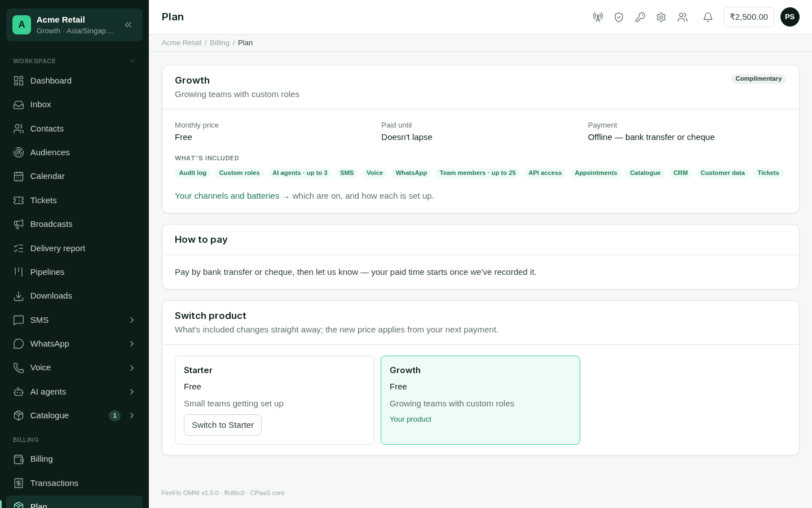Collapse the sidebar with double-chevron icon
This screenshot has height=508, width=812.
(x=128, y=25)
